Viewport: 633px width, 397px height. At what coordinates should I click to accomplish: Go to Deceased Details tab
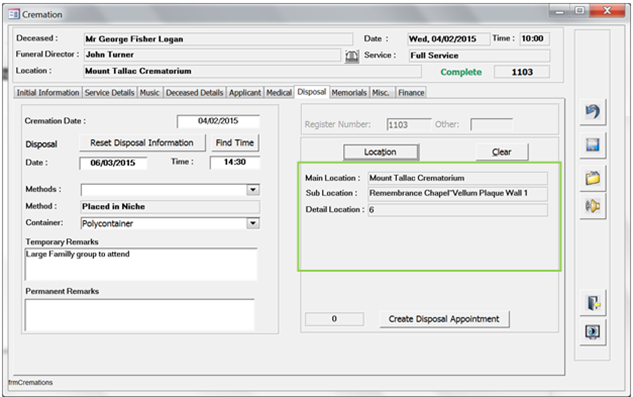tap(194, 92)
